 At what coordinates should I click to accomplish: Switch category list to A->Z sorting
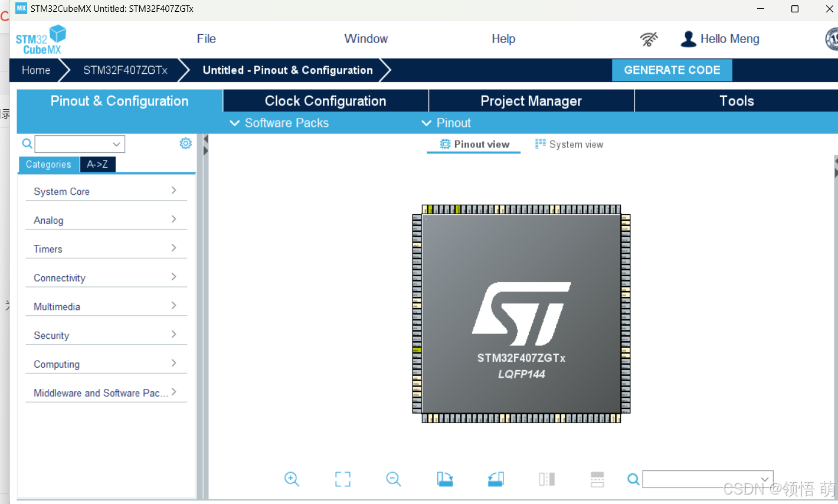(97, 164)
